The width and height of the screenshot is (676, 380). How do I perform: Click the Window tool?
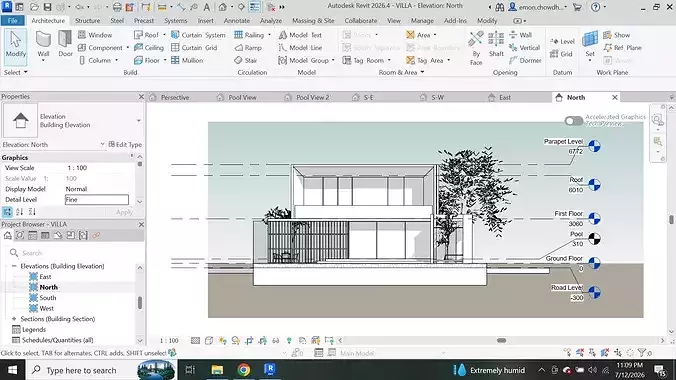coord(95,35)
